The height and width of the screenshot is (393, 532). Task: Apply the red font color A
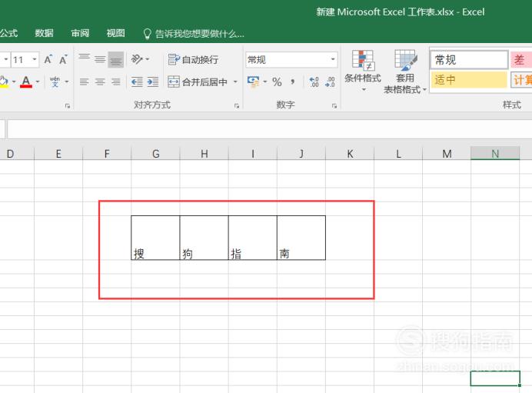coord(26,82)
